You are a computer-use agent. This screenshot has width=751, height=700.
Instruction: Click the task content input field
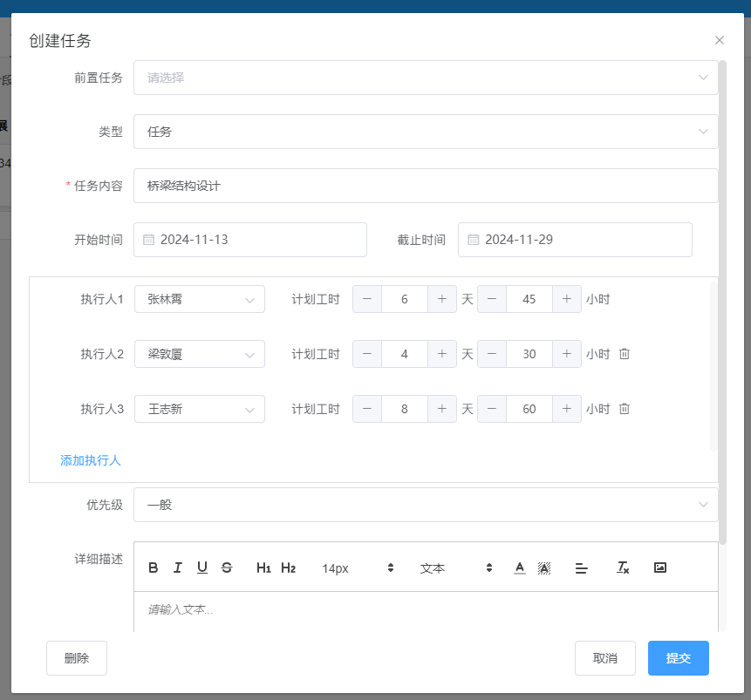[x=426, y=186]
